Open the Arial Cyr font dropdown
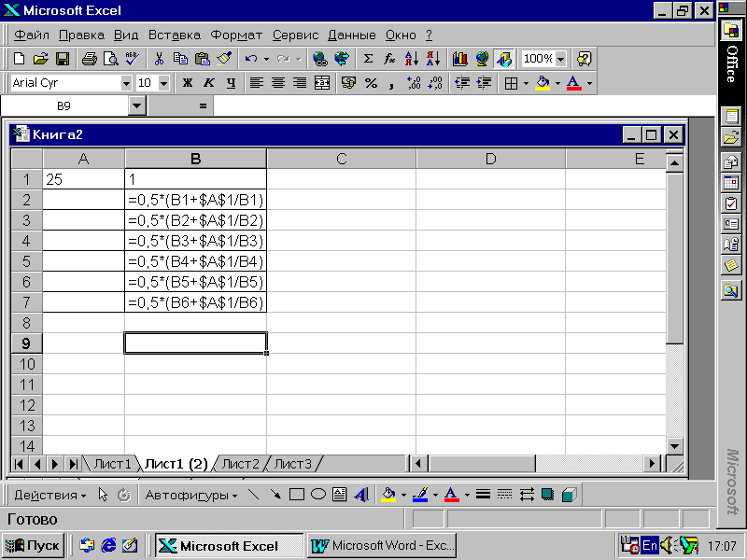Viewport: 747px width, 560px height. (126, 84)
